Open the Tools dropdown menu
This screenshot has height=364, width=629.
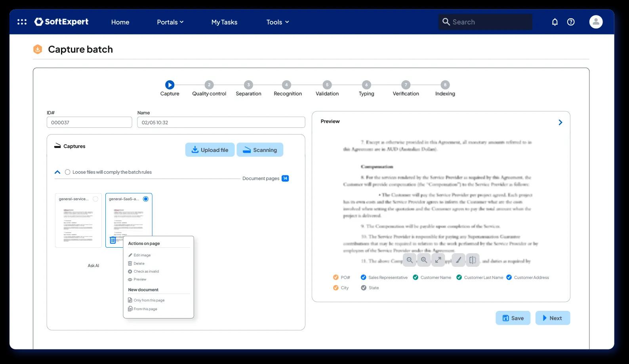[x=278, y=22]
